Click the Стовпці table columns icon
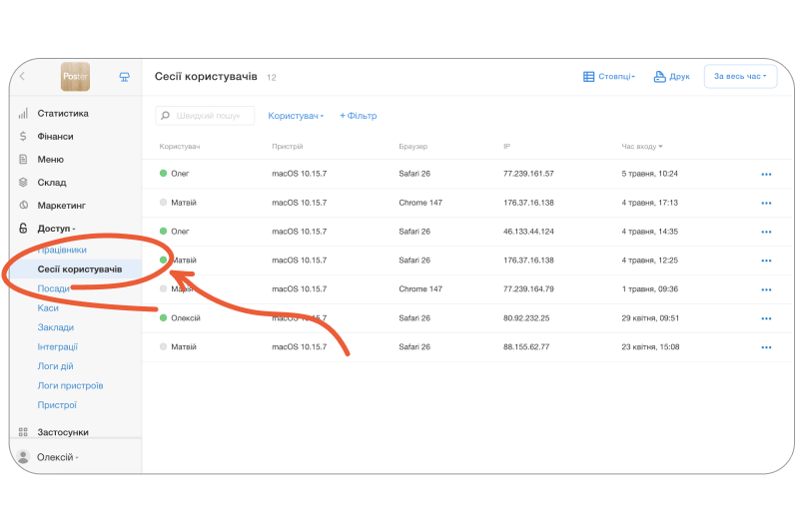The width and height of the screenshot is (799, 532). click(x=588, y=77)
